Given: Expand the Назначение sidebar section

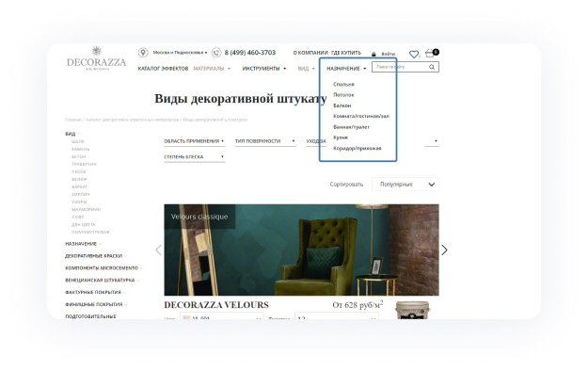Looking at the screenshot, I should coord(83,244).
